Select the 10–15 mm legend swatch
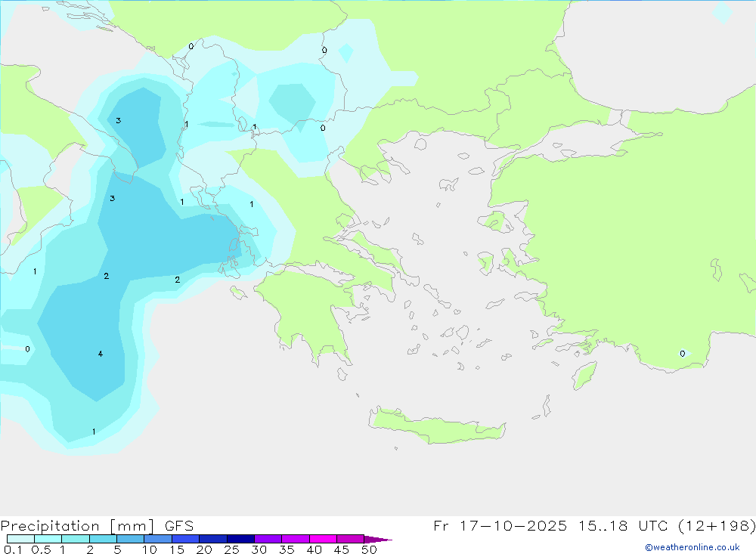 pyautogui.click(x=158, y=539)
